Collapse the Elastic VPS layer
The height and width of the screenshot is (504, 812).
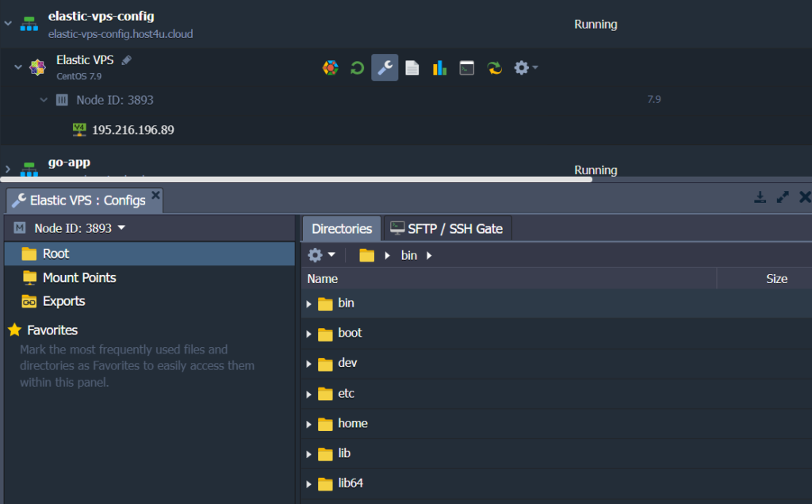pyautogui.click(x=18, y=67)
